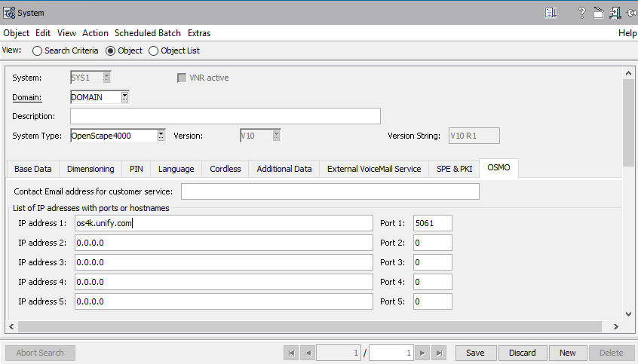Click the Contact Email address field
Screen dimensions: 638x364
click(x=330, y=191)
